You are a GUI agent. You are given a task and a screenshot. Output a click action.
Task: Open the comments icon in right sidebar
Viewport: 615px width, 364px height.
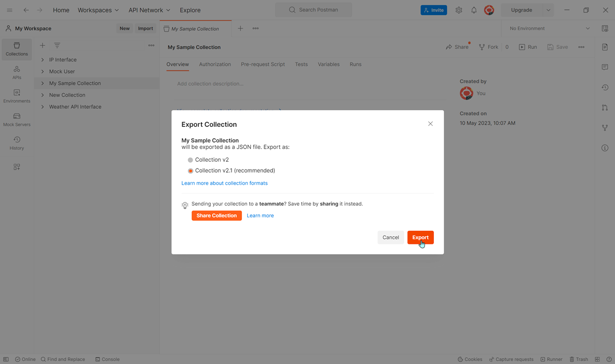tap(605, 67)
